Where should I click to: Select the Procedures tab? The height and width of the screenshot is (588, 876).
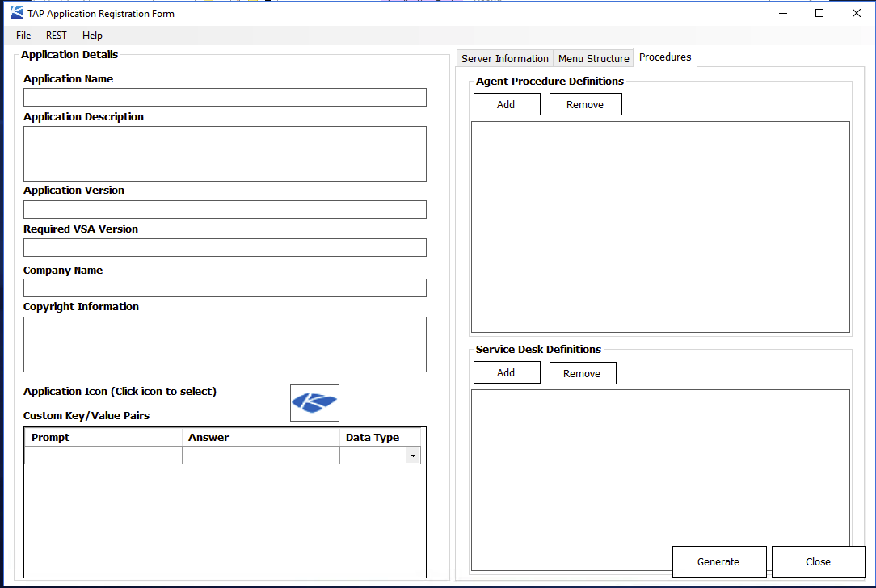click(x=665, y=57)
